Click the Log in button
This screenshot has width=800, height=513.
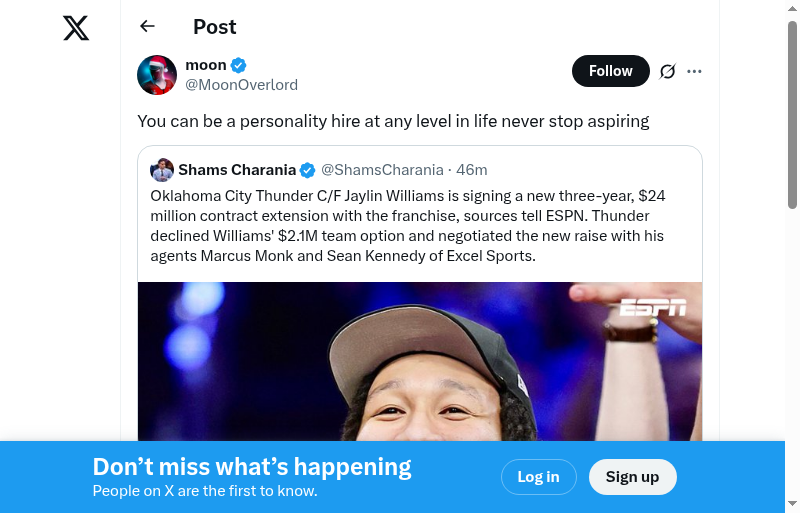[x=538, y=477]
